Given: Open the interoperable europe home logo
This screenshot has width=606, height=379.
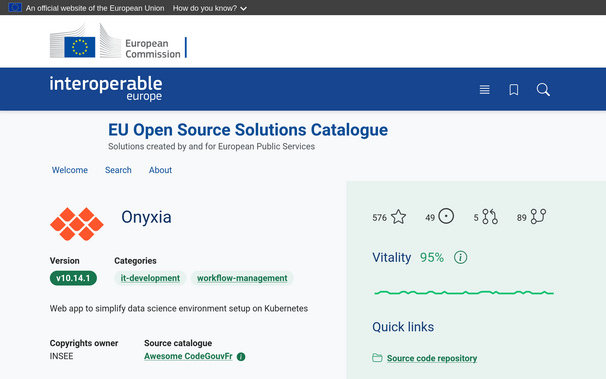Looking at the screenshot, I should [x=106, y=88].
